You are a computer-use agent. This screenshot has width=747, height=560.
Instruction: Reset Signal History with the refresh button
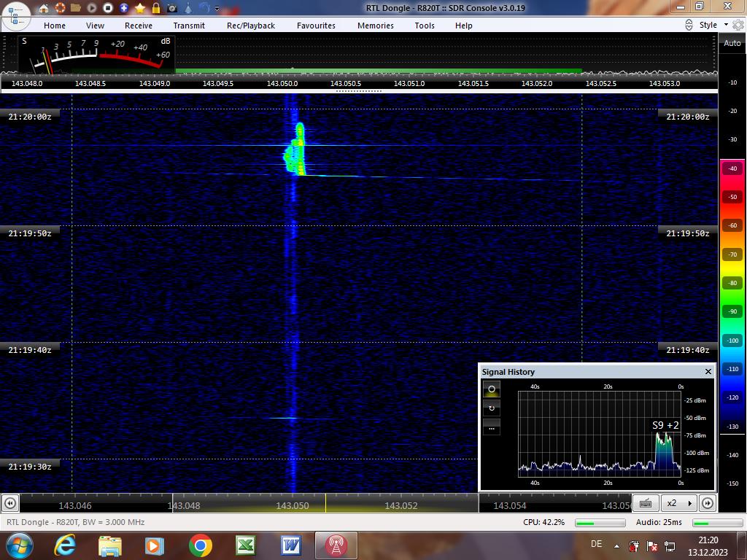pyautogui.click(x=492, y=408)
